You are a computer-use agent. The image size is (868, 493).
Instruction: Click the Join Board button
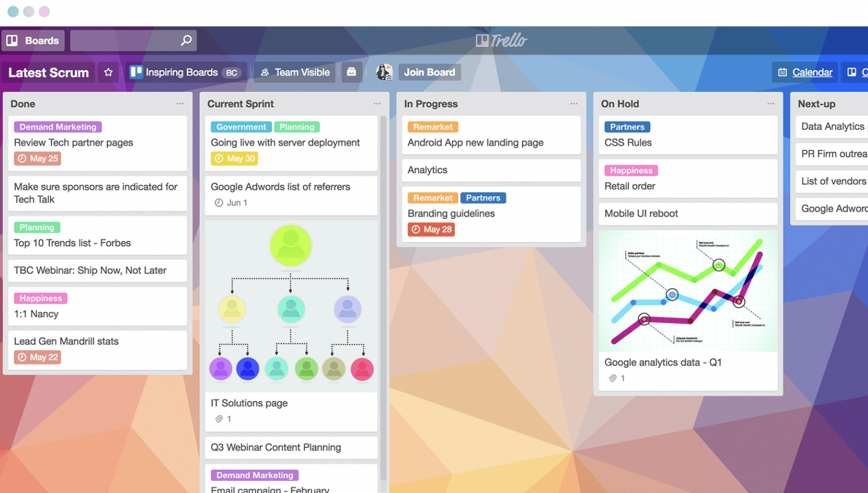click(x=430, y=72)
